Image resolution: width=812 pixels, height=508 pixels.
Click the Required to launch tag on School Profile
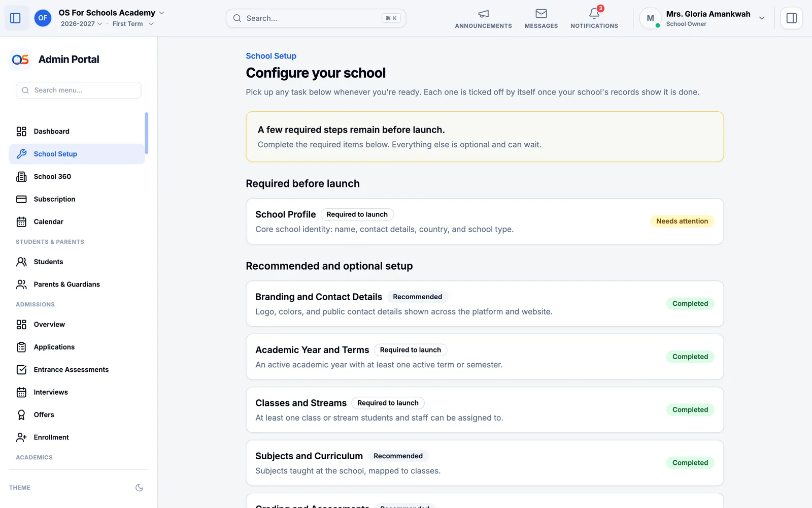357,214
